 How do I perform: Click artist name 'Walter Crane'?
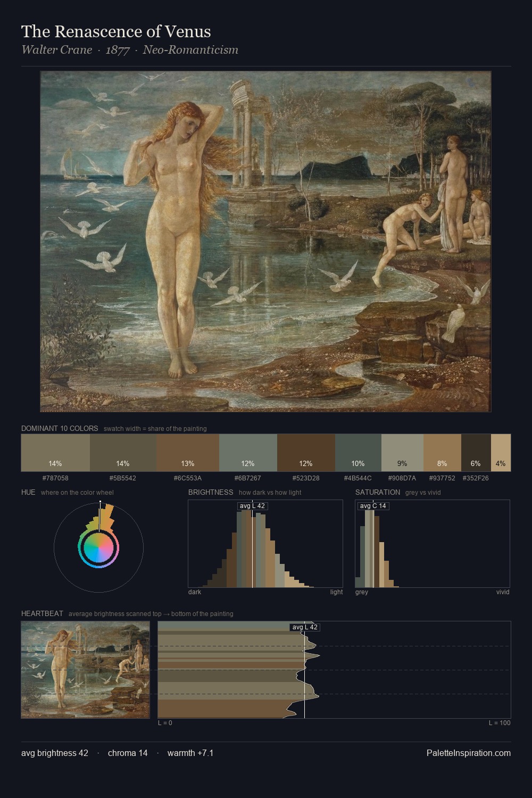pyautogui.click(x=56, y=50)
